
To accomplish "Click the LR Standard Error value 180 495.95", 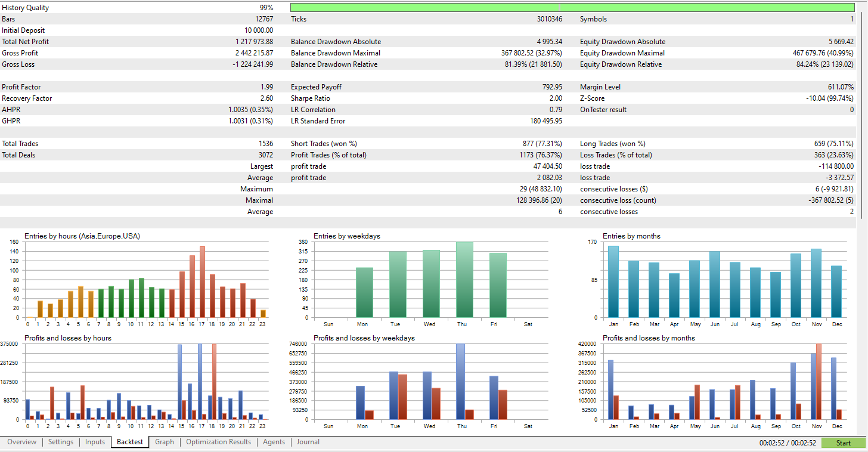I will [x=546, y=121].
